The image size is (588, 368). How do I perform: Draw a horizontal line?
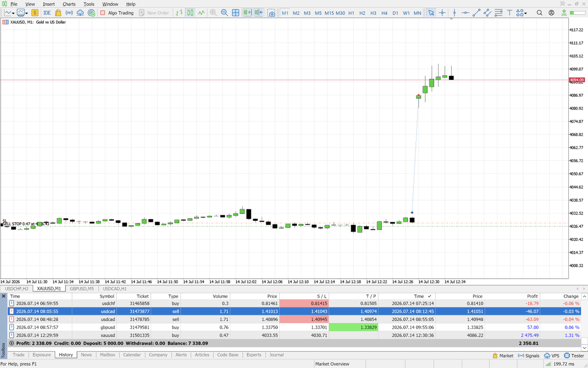[x=465, y=13]
